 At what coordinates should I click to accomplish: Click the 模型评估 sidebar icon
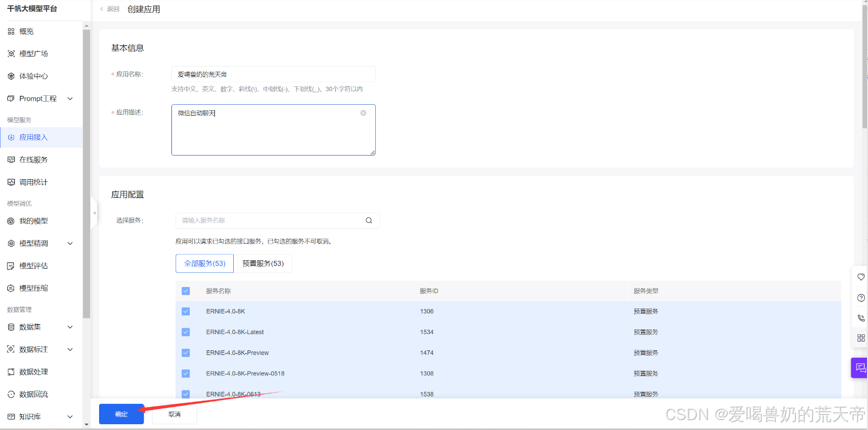tap(11, 266)
